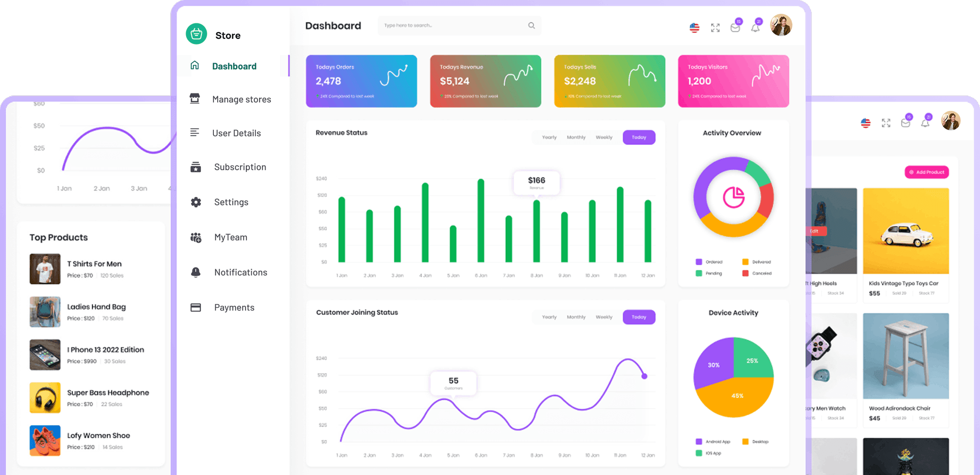Viewport: 980px width, 475px height.
Task: Open User Details menu item
Action: [x=236, y=133]
